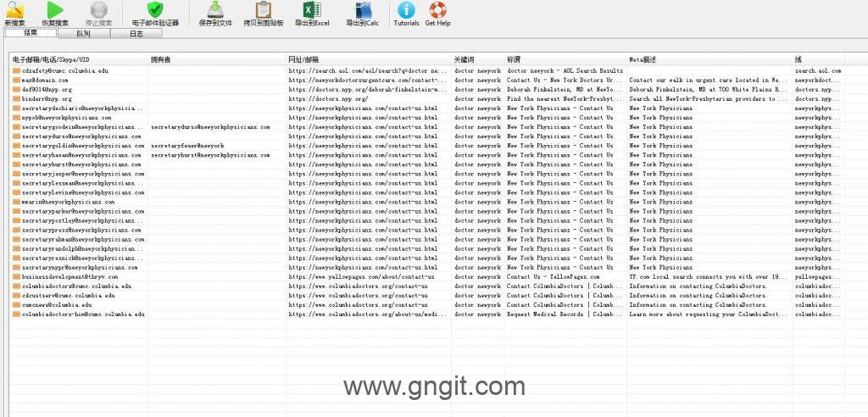Export results to Excel
The image size is (868, 417).
311,13
